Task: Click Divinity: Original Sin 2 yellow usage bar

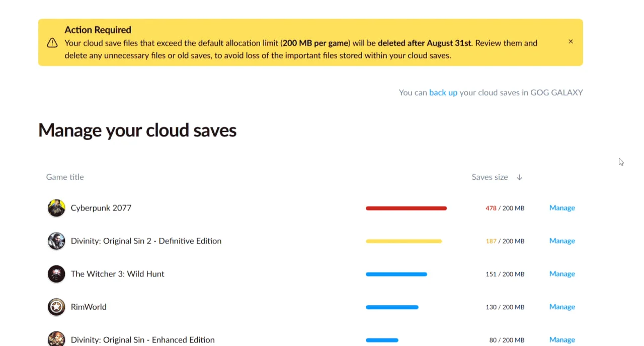Action: pyautogui.click(x=404, y=241)
